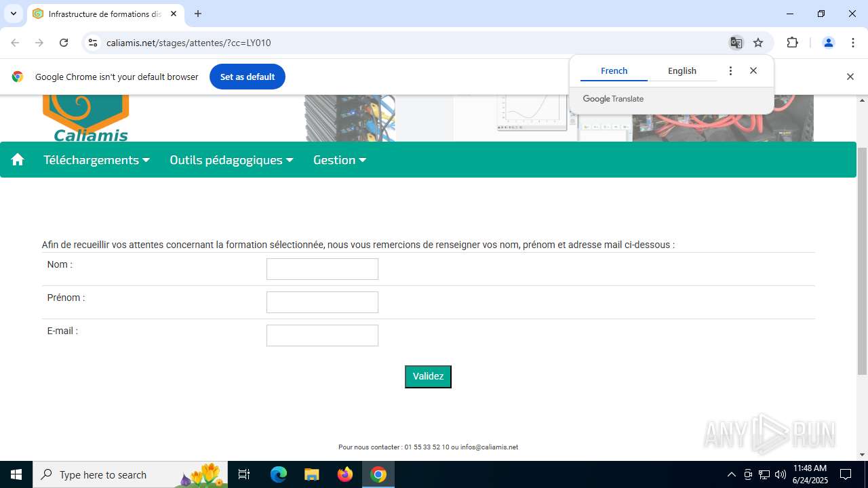Open volume control in system tray
Screen dimensions: 868x488
[781, 474]
